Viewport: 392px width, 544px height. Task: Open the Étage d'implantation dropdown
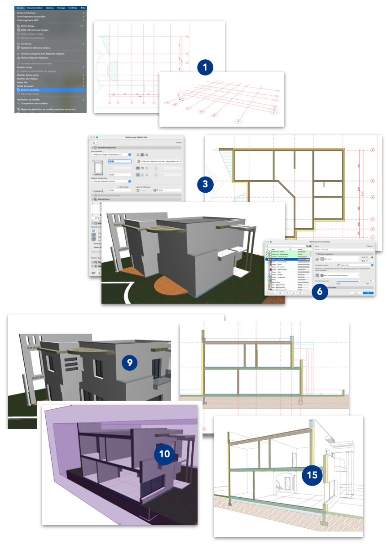129,181
